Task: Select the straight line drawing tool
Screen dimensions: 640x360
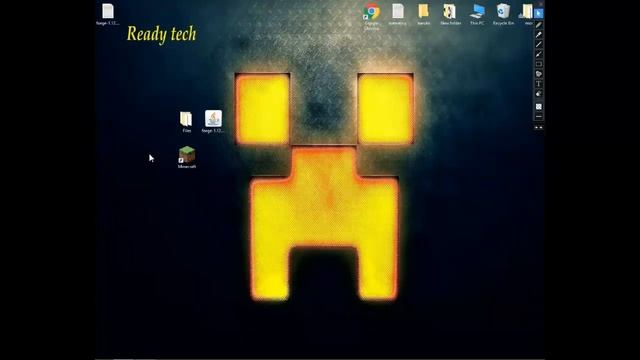Action: [x=539, y=44]
